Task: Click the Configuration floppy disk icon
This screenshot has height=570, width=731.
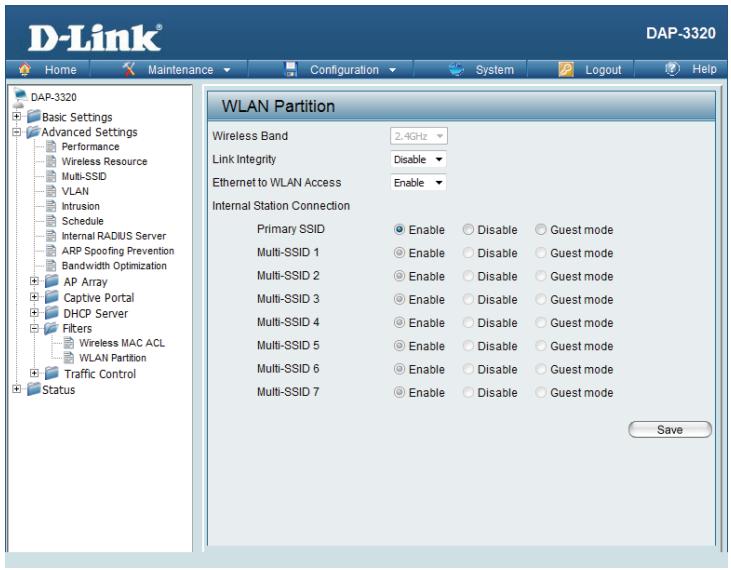Action: coord(291,69)
